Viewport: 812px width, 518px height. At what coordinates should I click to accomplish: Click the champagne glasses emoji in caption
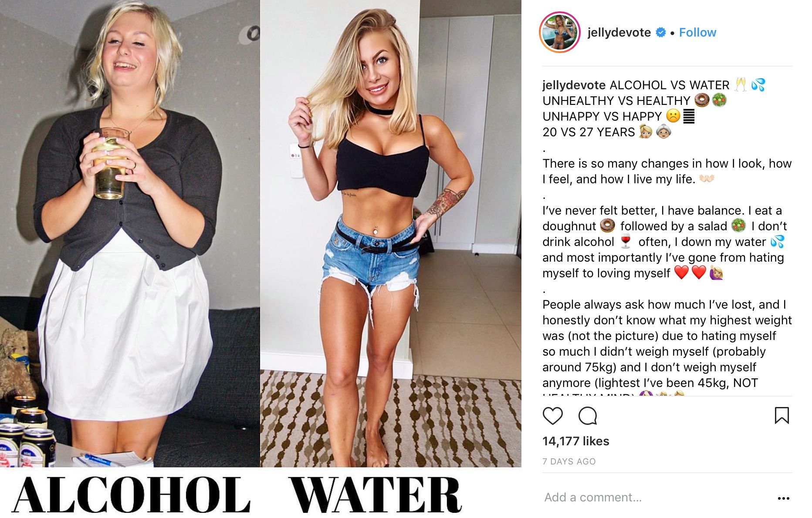(740, 84)
